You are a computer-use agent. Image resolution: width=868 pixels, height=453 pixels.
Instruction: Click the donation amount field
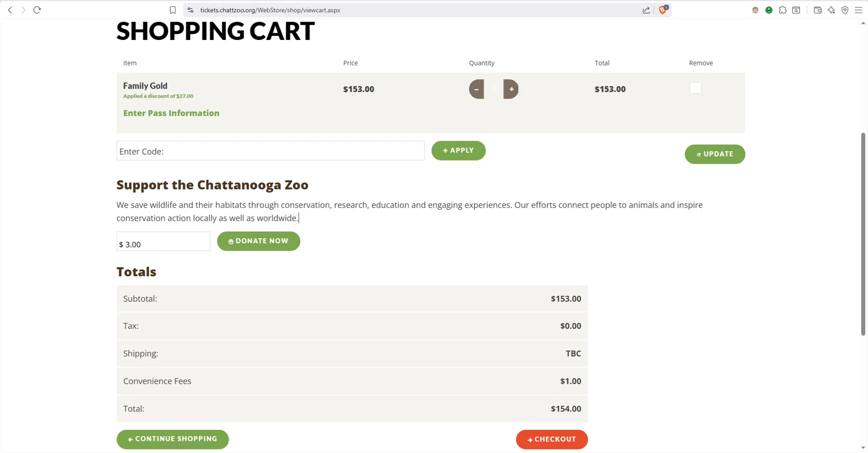[163, 242]
